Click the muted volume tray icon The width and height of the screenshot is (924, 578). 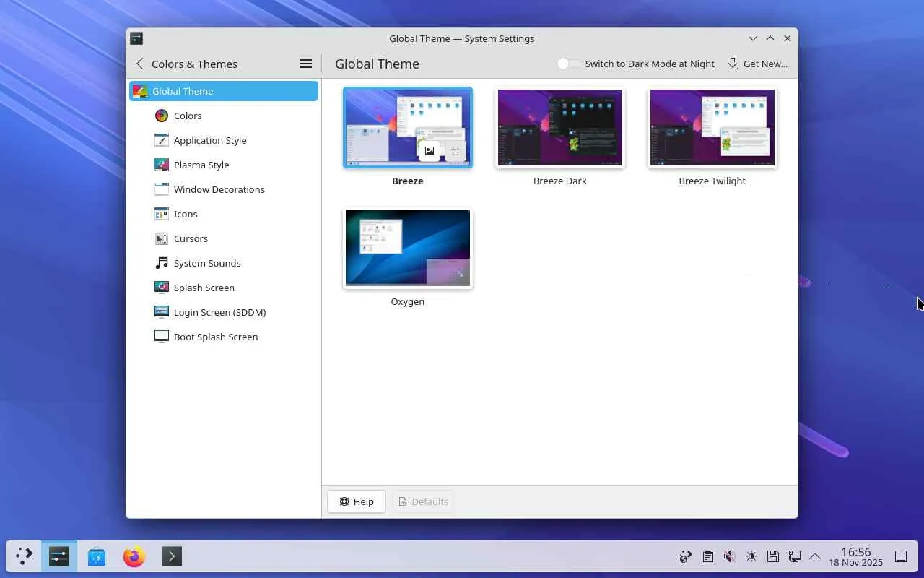click(x=730, y=556)
